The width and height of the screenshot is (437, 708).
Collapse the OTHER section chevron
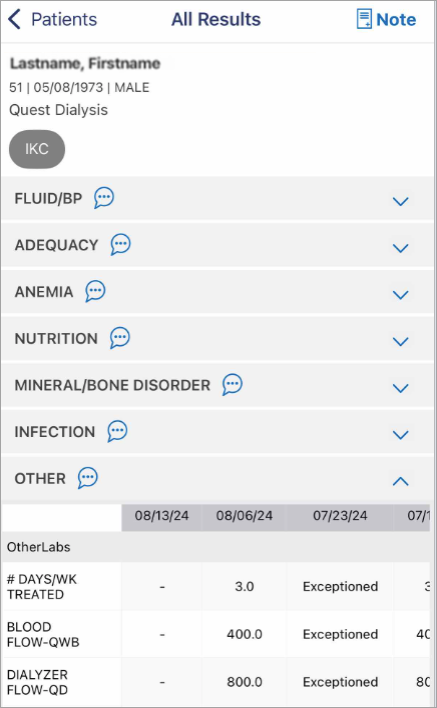point(400,481)
